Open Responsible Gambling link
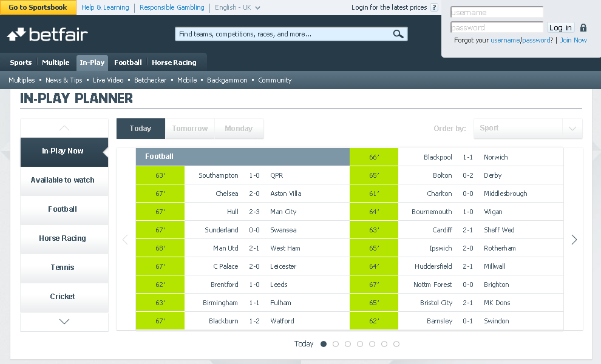The width and height of the screenshot is (601, 364). click(x=172, y=7)
